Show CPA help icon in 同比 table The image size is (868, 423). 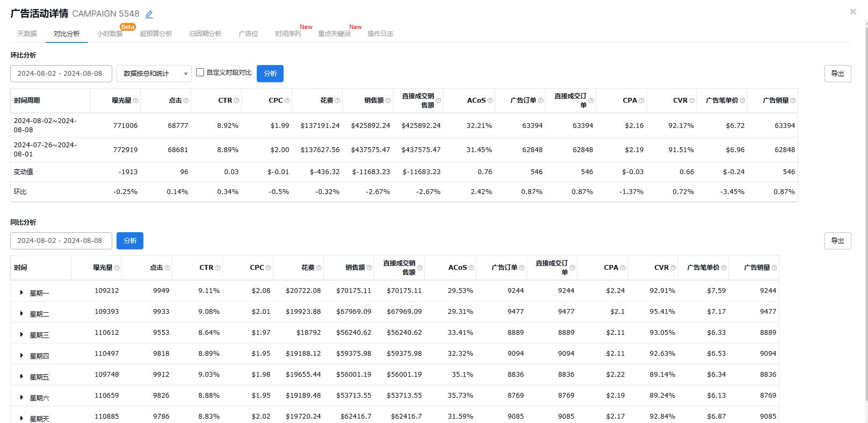tap(623, 268)
